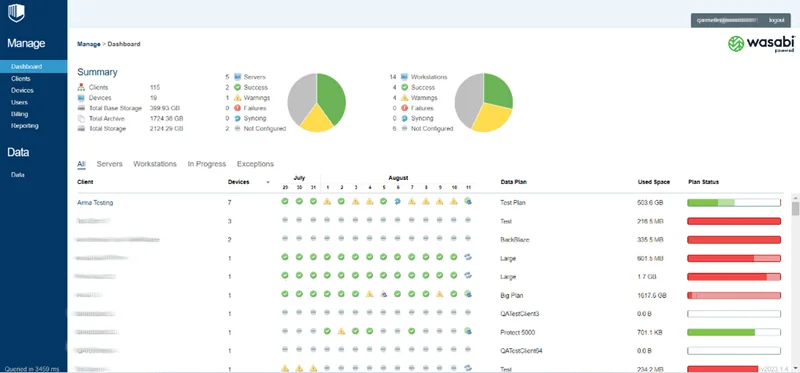
Task: Click the Wasabi powered logo
Action: tap(761, 44)
